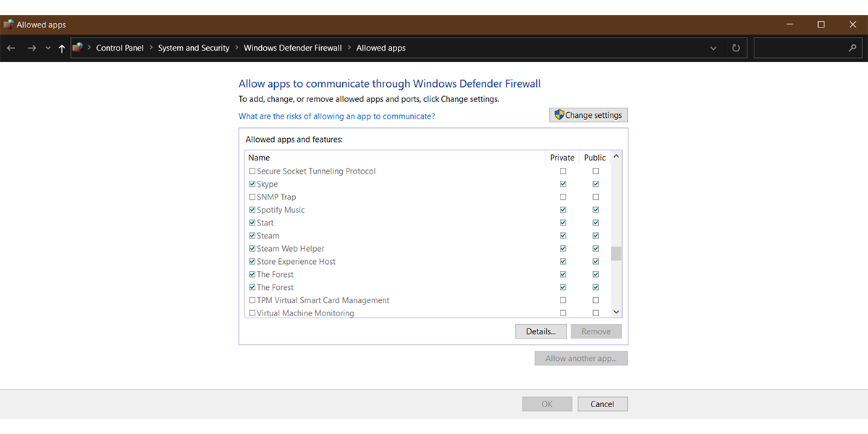Click the Change settings button
The height and width of the screenshot is (434, 868).
pyautogui.click(x=588, y=115)
